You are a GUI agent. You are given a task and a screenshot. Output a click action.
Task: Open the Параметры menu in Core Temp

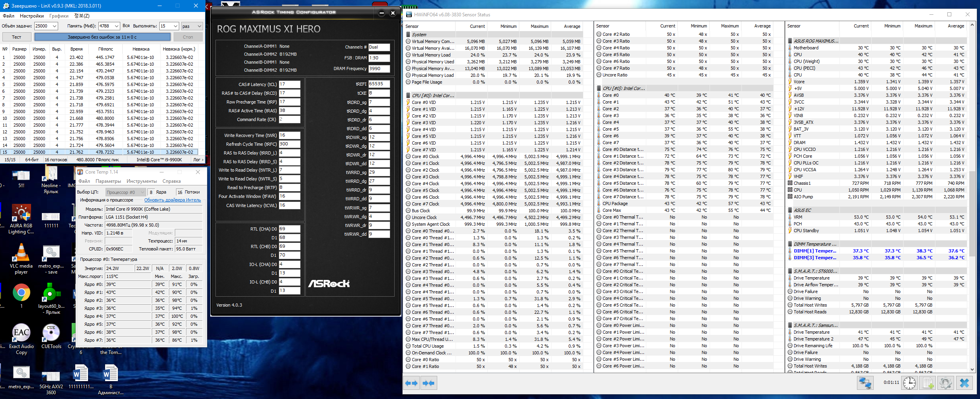pos(108,181)
